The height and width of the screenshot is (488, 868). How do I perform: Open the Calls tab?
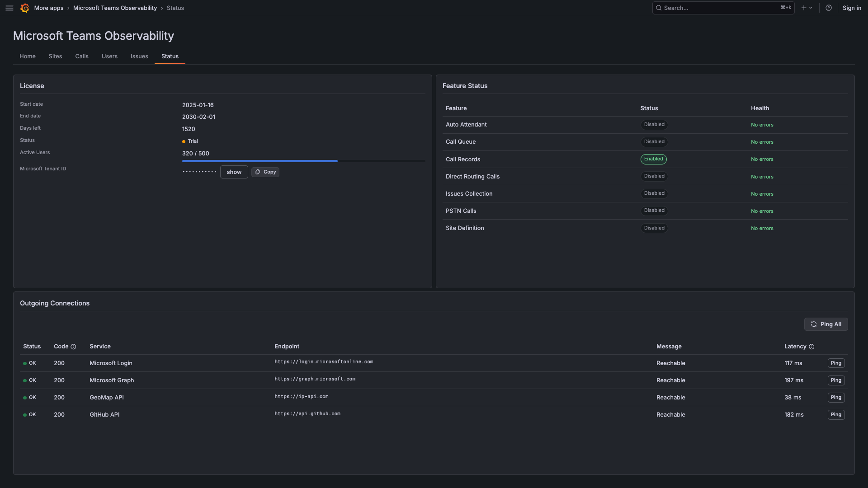point(82,56)
